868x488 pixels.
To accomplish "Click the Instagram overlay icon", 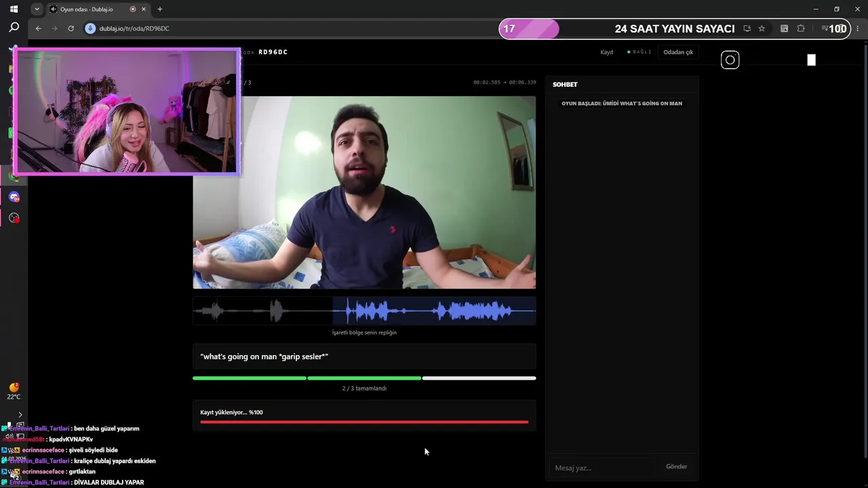I will [730, 60].
